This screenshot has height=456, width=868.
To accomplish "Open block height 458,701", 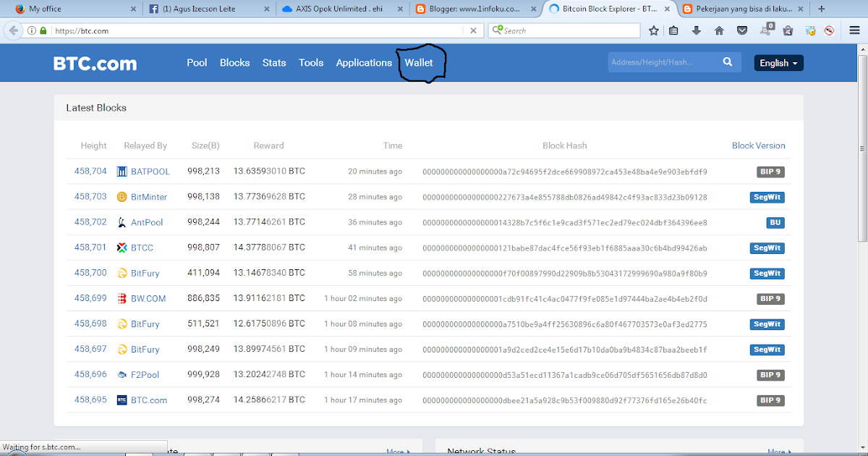I will (90, 248).
